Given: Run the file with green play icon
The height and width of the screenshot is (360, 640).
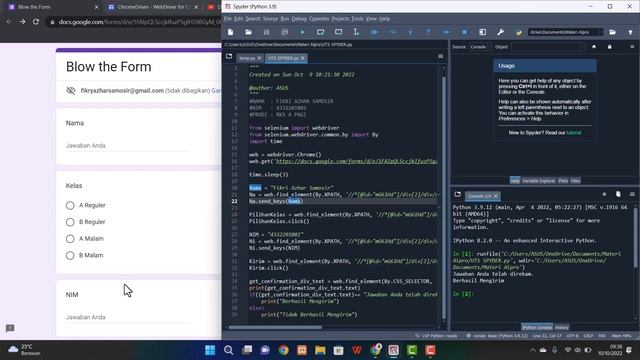Looking at the screenshot, I should pyautogui.click(x=302, y=32).
